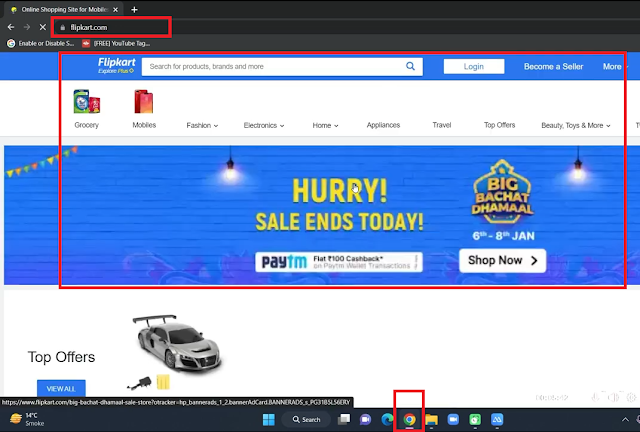Open the green app icon in taskbar
Image resolution: width=640 pixels, height=432 pixels.
[475, 419]
